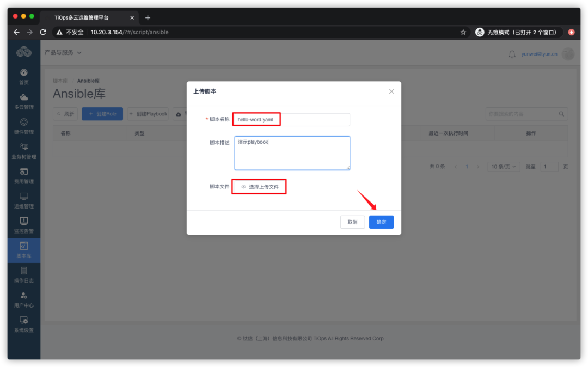Click the 确定 confirm button
588x367 pixels.
[x=381, y=222]
